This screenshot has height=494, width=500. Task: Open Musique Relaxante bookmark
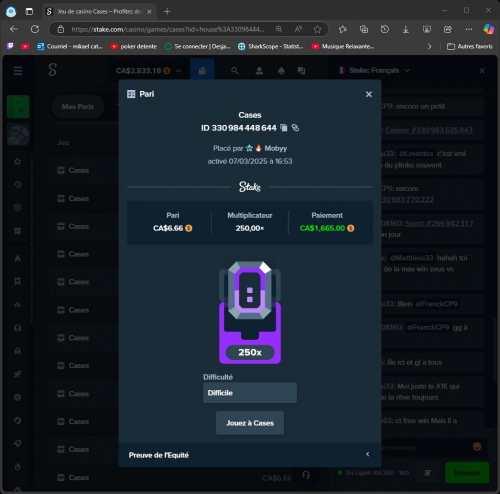[x=343, y=46]
